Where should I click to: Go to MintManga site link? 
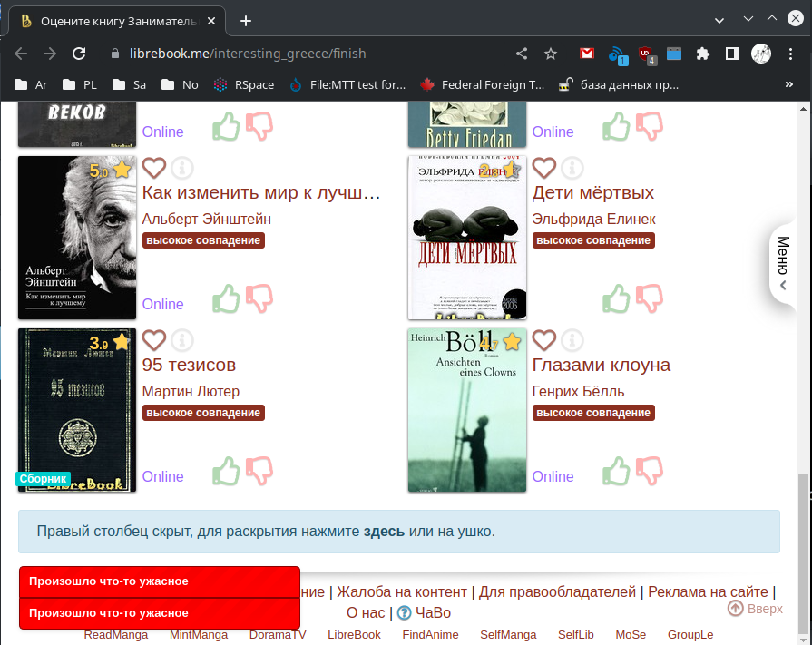[x=199, y=635]
